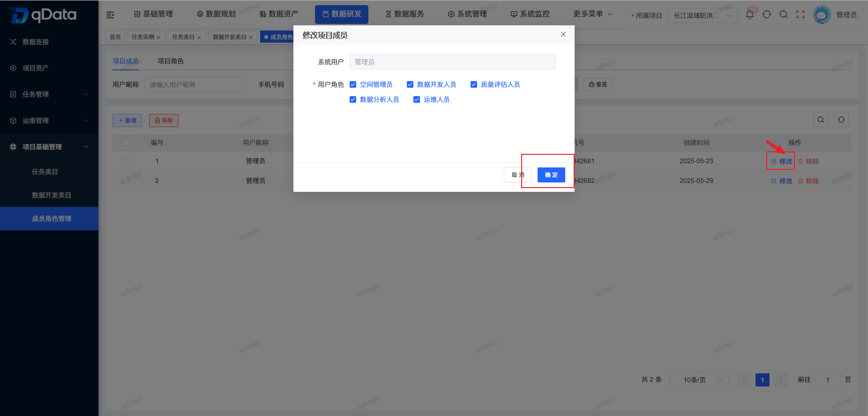The width and height of the screenshot is (868, 416).
Task: Click 修改 in row 2
Action: [782, 181]
